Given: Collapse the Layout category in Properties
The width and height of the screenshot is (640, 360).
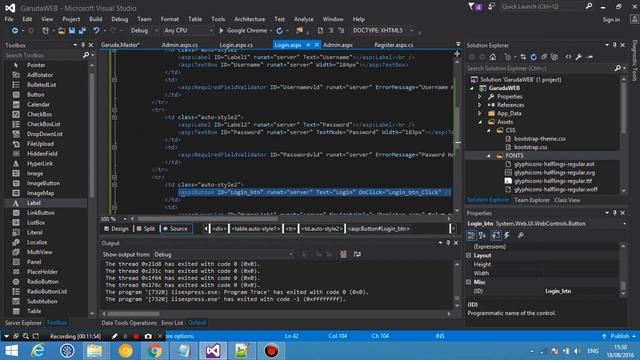Looking at the screenshot, I should (469, 256).
